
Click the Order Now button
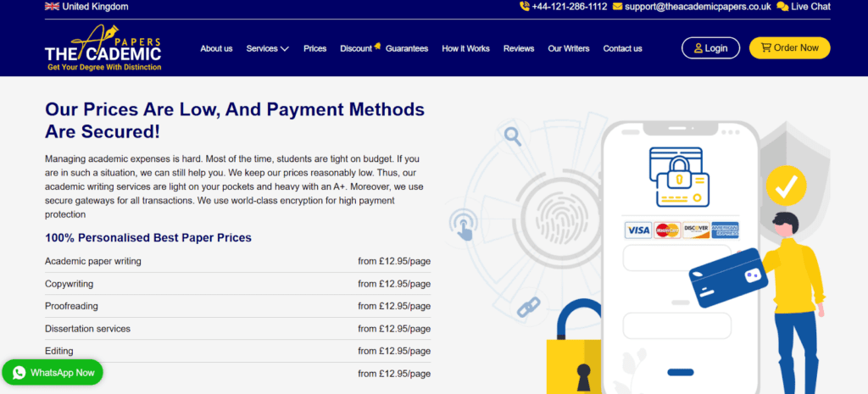(x=790, y=47)
